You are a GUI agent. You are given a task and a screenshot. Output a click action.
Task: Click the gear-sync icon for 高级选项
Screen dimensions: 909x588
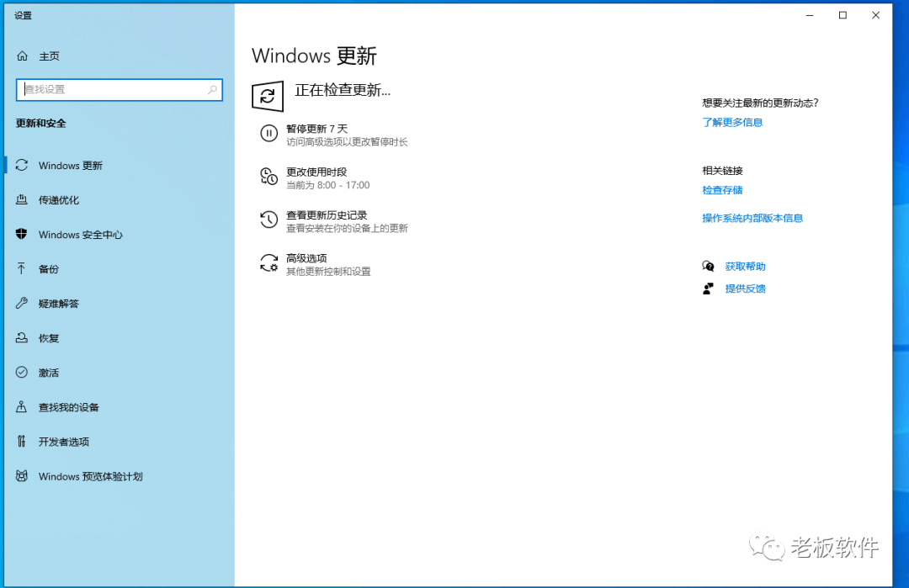pyautogui.click(x=268, y=263)
